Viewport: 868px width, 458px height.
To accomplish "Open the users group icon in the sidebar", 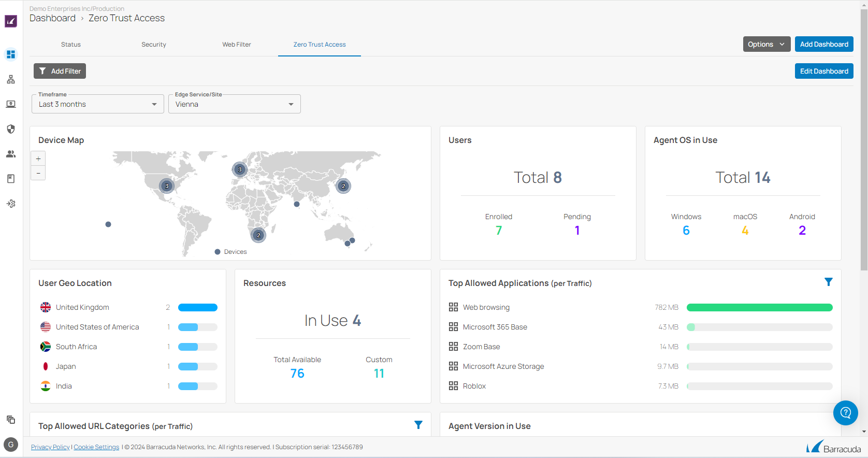I will pyautogui.click(x=11, y=154).
